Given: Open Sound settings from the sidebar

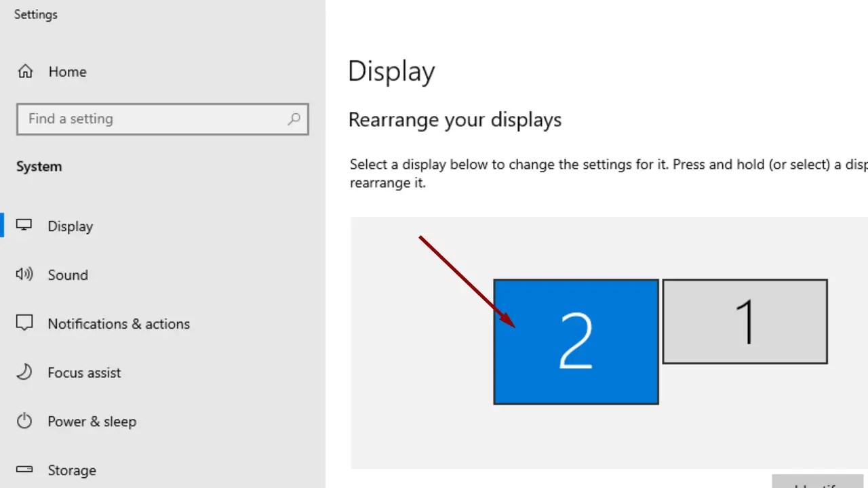Looking at the screenshot, I should coord(68,274).
